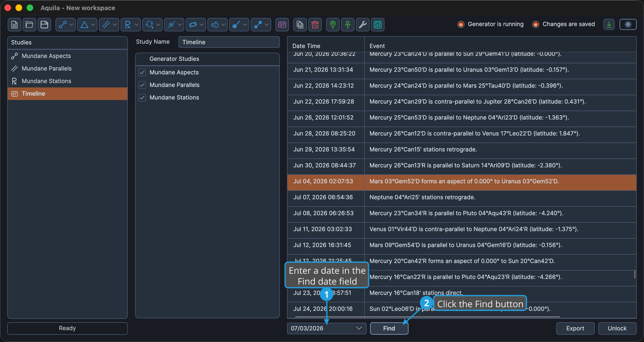Open the teal calculator icon
Image resolution: width=644 pixels, height=342 pixels.
click(x=378, y=25)
